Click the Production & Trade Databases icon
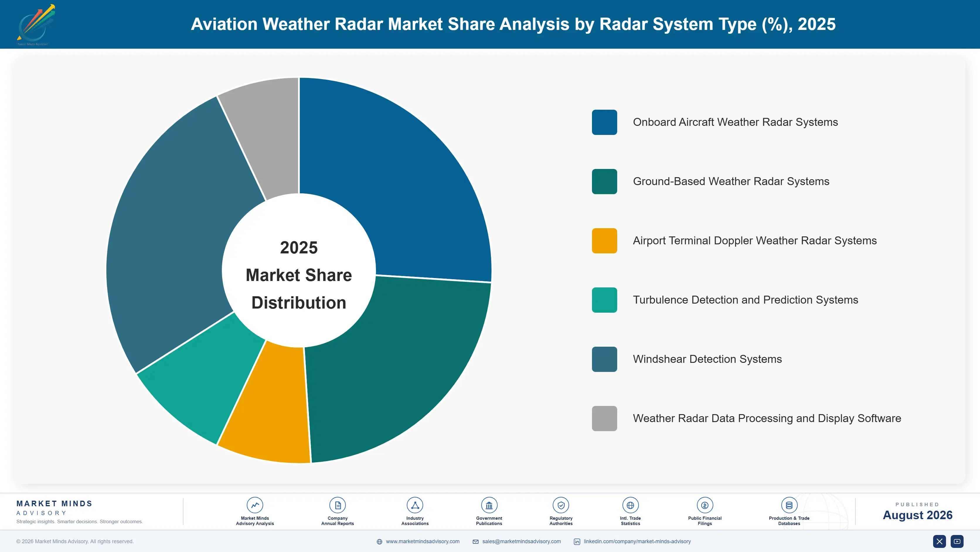Viewport: 980px width, 552px height. click(x=789, y=505)
